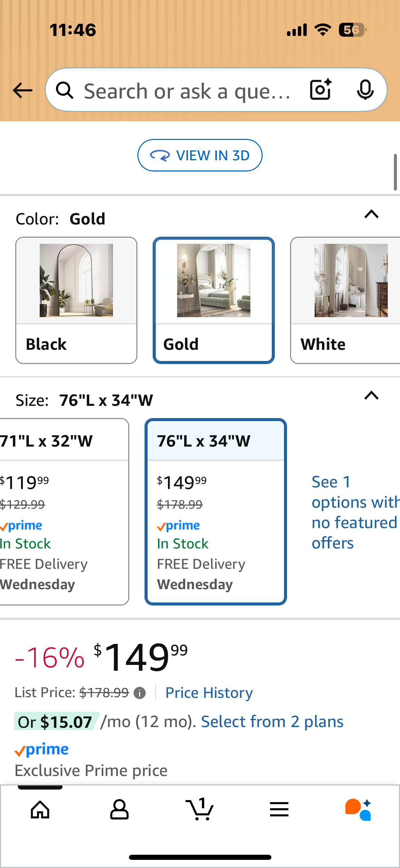Collapse the Color section chevron
This screenshot has height=868, width=400.
pos(372,214)
